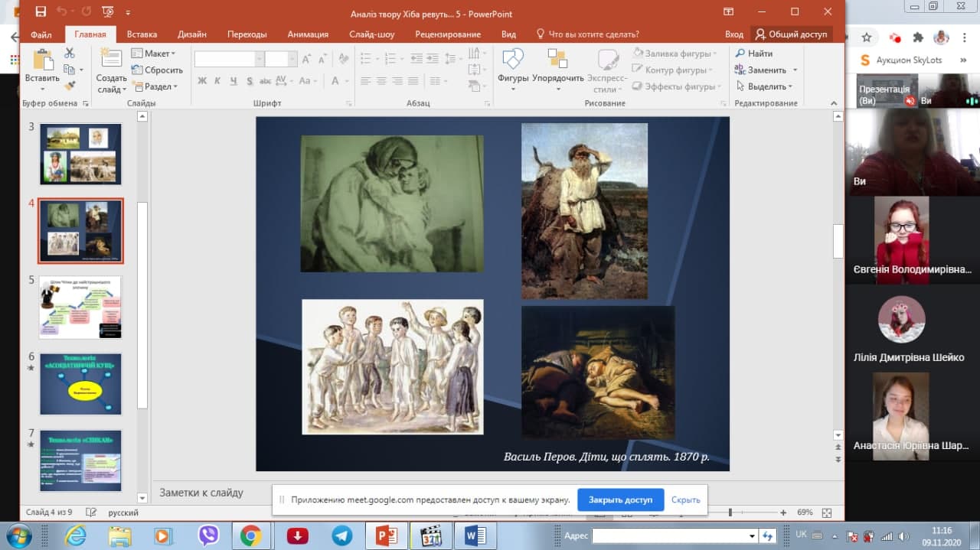Click spell check icon in status bar
The height and width of the screenshot is (550, 980).
(x=92, y=513)
